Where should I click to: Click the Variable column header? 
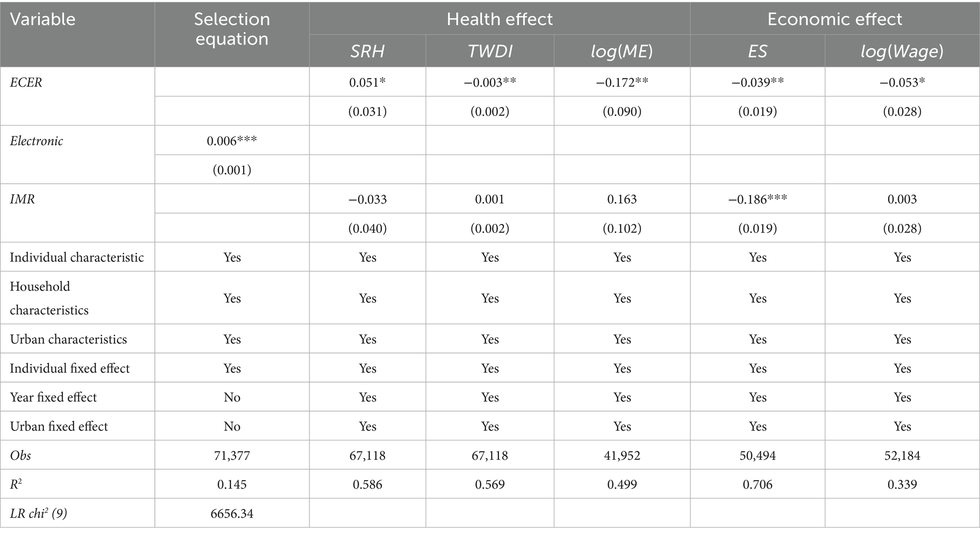pyautogui.click(x=43, y=20)
